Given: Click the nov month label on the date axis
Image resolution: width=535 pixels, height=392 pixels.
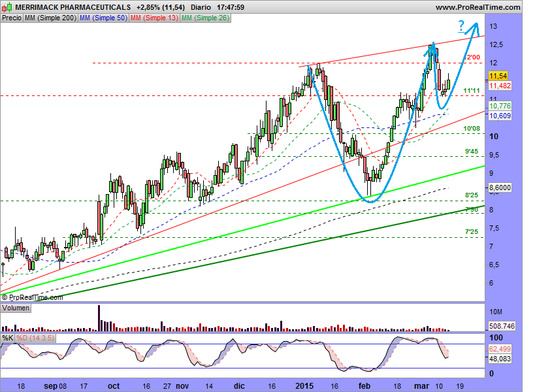Looking at the screenshot, I should click(x=182, y=386).
